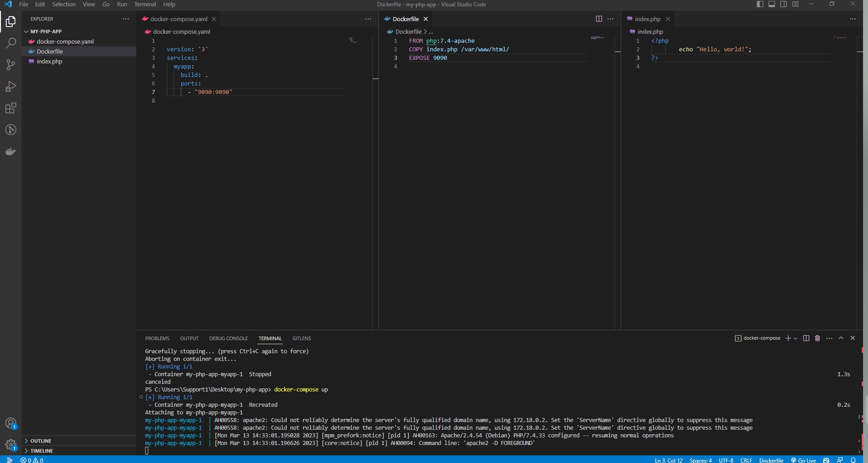This screenshot has width=868, height=463.
Task: Open the Manage gear menu
Action: click(11, 445)
